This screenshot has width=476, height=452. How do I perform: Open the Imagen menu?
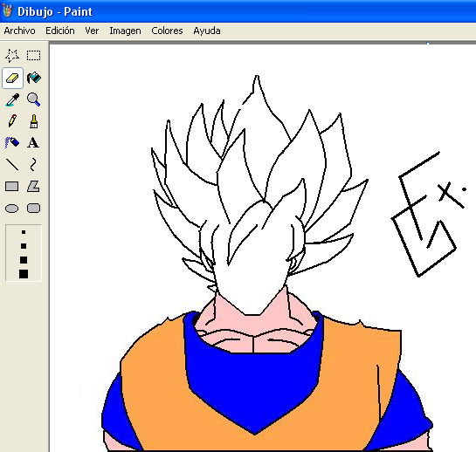pos(125,31)
